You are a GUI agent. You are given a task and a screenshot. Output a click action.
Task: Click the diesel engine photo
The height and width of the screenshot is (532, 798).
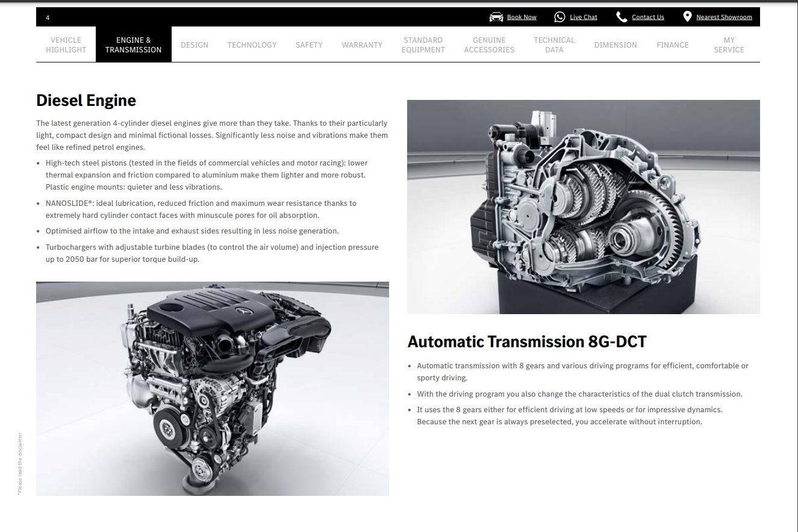(213, 389)
